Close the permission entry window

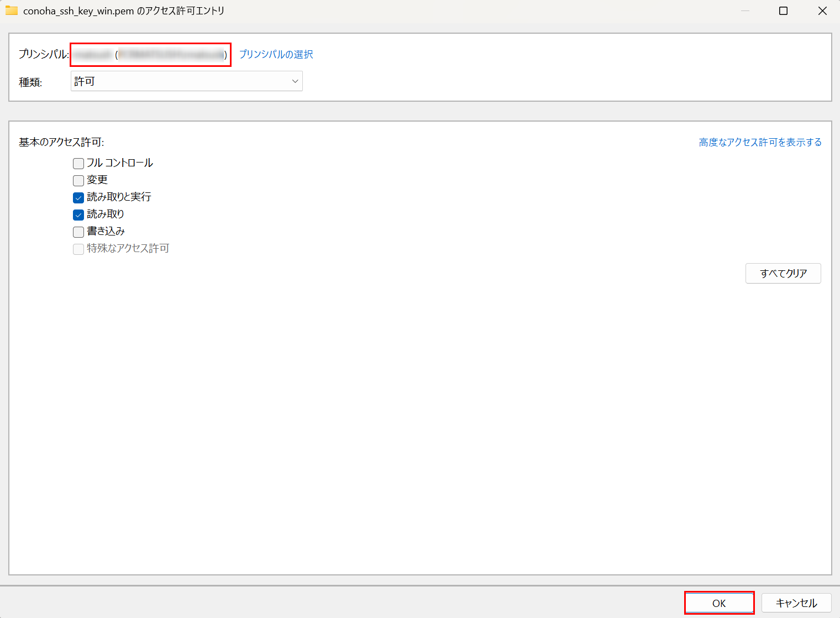point(822,11)
